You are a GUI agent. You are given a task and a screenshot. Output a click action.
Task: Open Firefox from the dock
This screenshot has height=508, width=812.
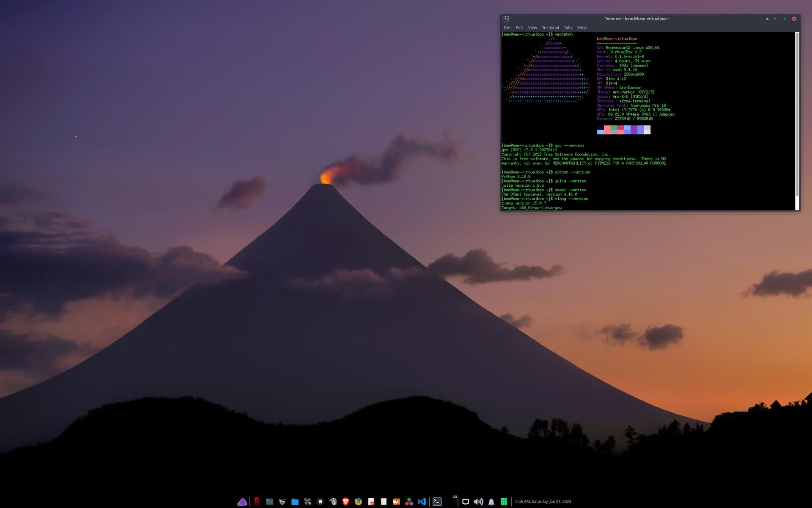click(357, 501)
